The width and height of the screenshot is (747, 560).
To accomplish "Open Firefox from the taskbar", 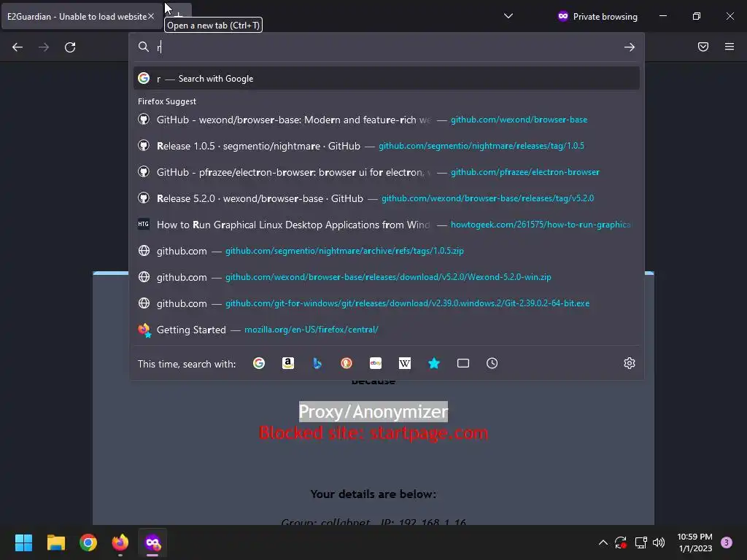I will 120,542.
